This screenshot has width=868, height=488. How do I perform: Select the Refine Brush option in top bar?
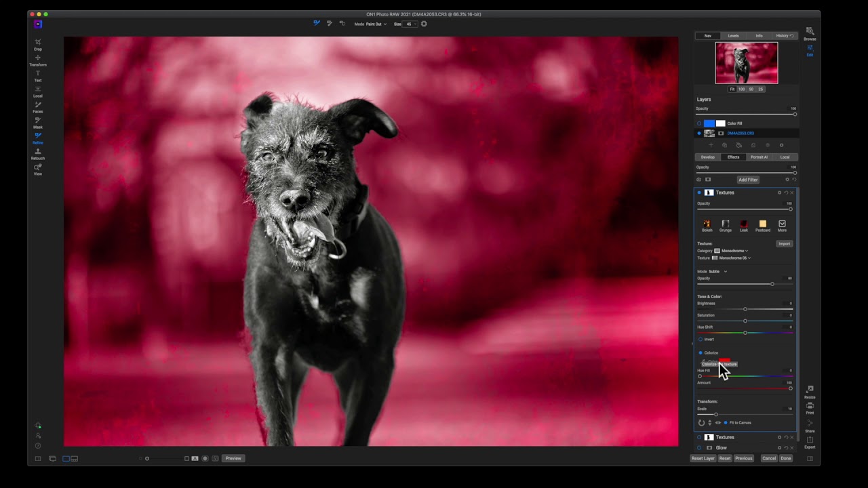coord(317,23)
